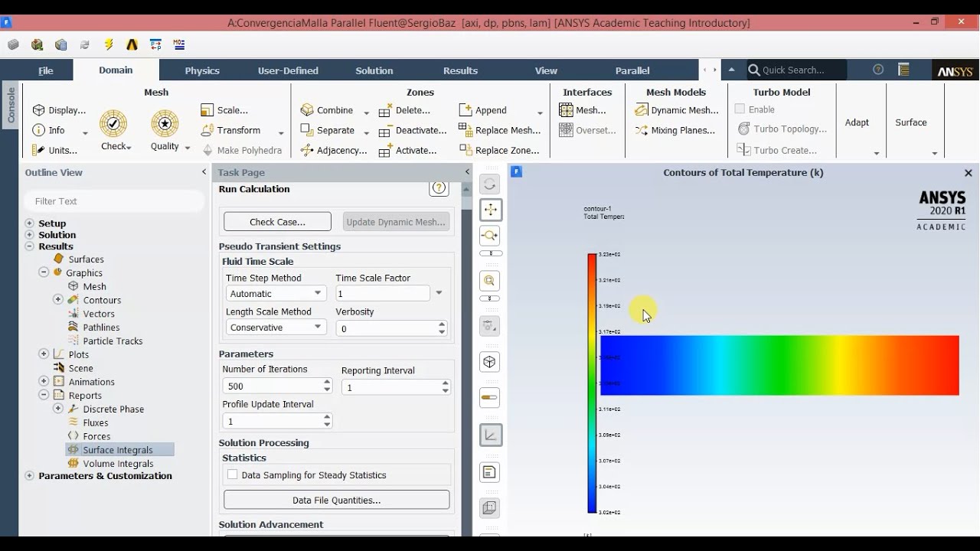Close the contours graphics window

pyautogui.click(x=969, y=173)
